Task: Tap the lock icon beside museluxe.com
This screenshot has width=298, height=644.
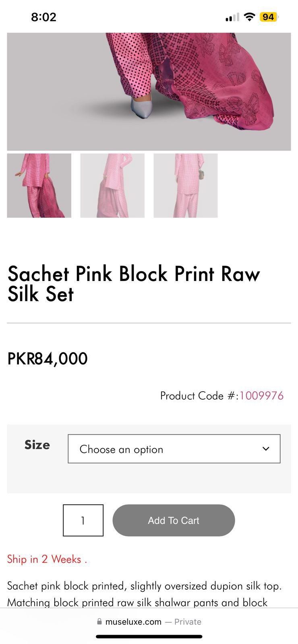Action: [x=99, y=622]
